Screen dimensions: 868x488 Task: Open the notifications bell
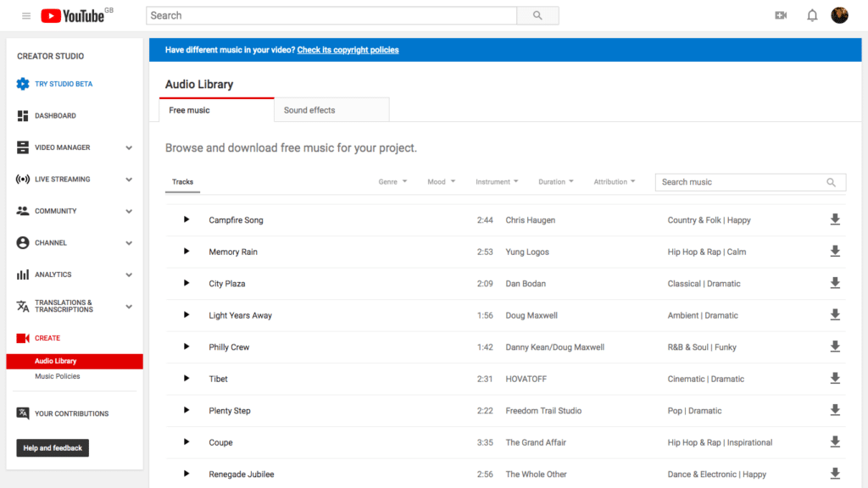[x=811, y=15]
